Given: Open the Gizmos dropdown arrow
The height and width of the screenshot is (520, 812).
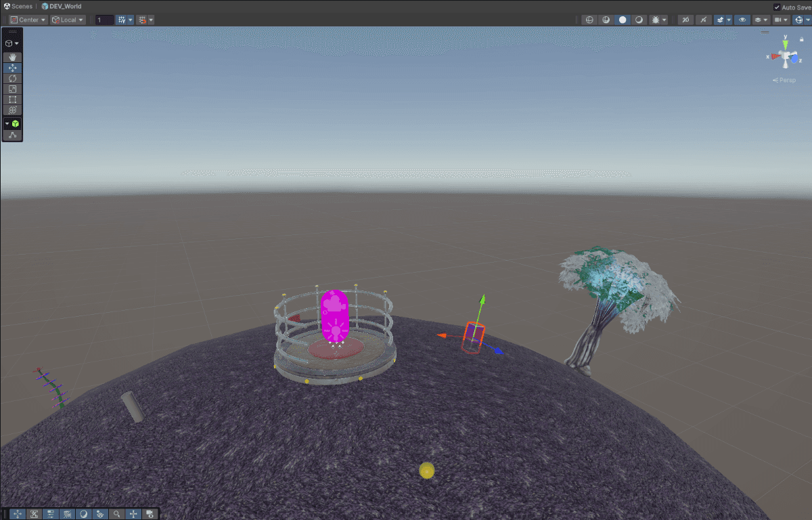Looking at the screenshot, I should coord(807,19).
